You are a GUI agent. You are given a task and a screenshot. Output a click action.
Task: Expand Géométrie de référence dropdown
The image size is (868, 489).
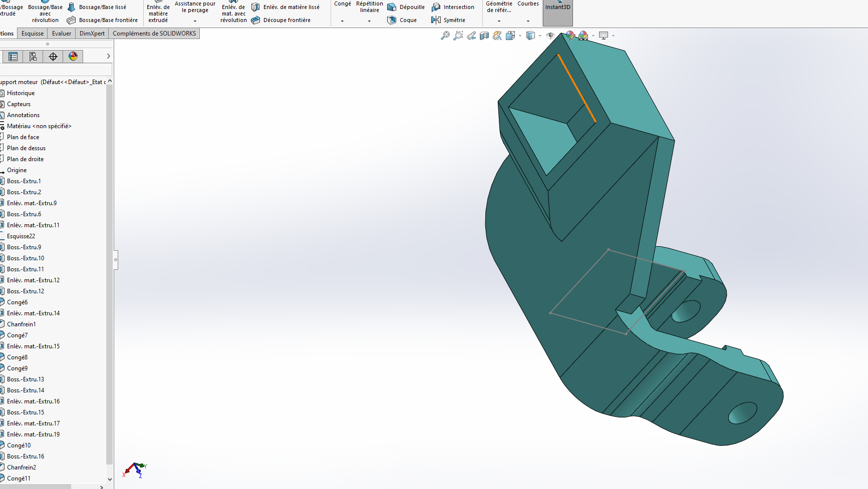pyautogui.click(x=499, y=21)
